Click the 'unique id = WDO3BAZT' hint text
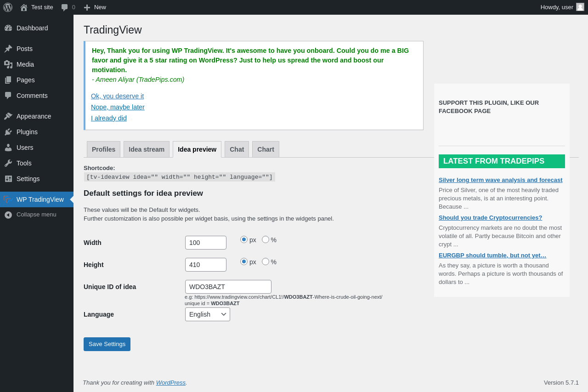 (212, 303)
